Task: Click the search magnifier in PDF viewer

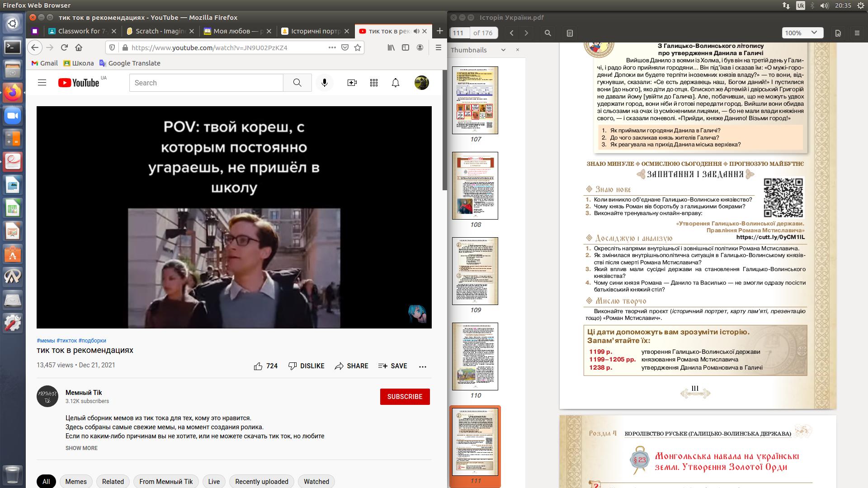Action: 547,33
